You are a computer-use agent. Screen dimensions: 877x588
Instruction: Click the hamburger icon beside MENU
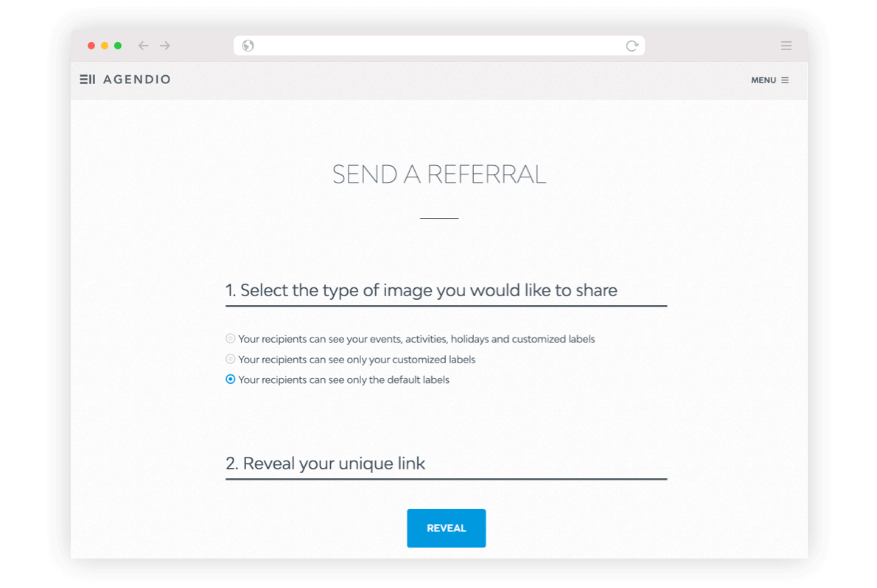785,80
